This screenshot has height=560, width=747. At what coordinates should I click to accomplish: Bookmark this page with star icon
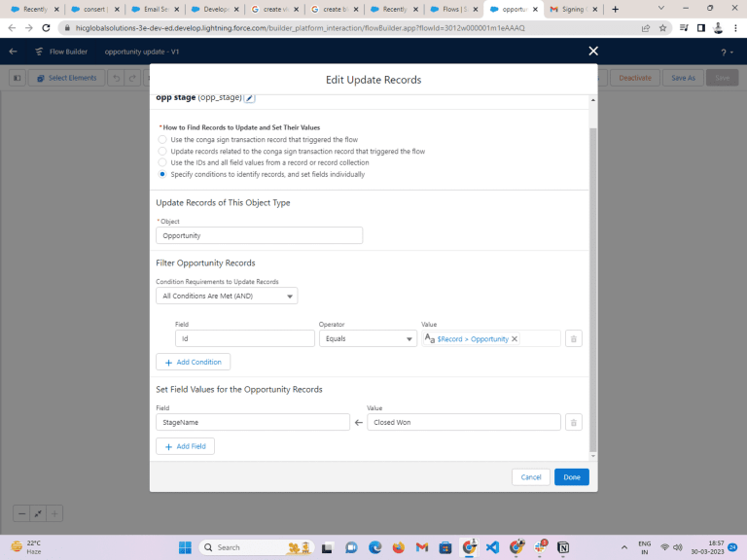[662, 28]
